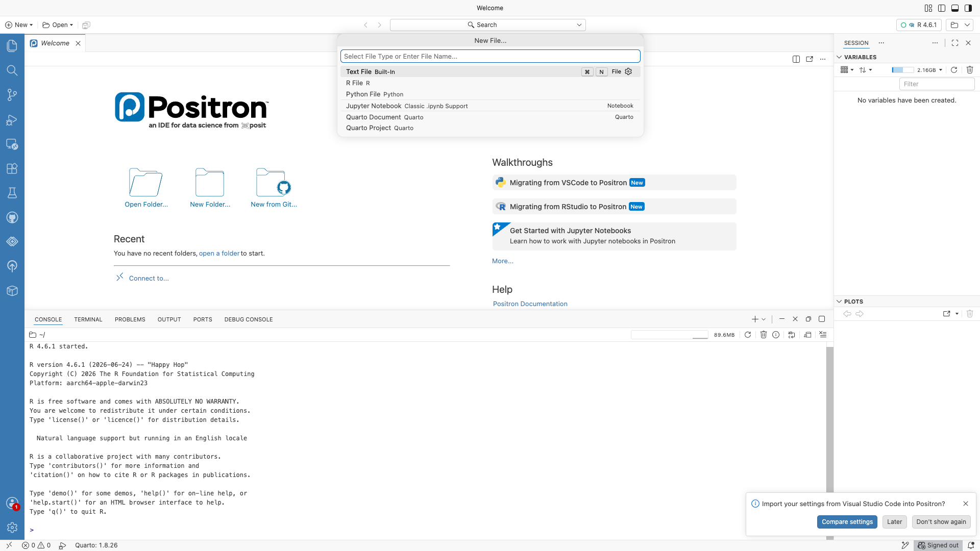Image resolution: width=980 pixels, height=551 pixels.
Task: Refresh the variables list
Action: [x=954, y=70]
